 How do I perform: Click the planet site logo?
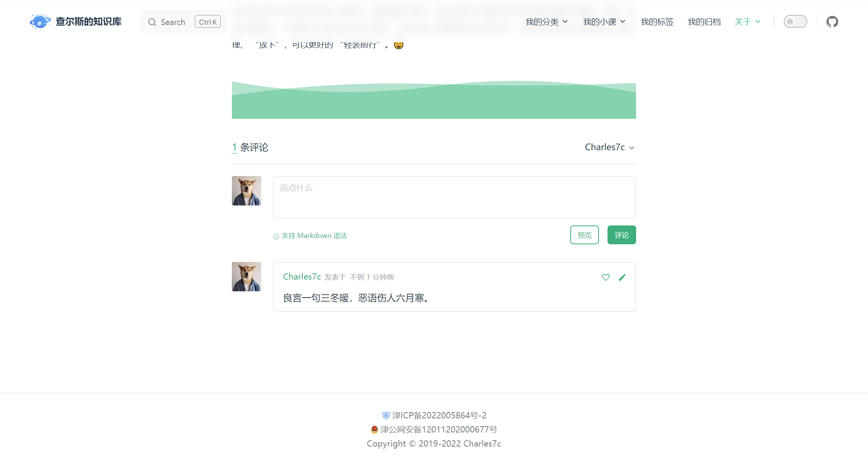pyautogui.click(x=40, y=22)
